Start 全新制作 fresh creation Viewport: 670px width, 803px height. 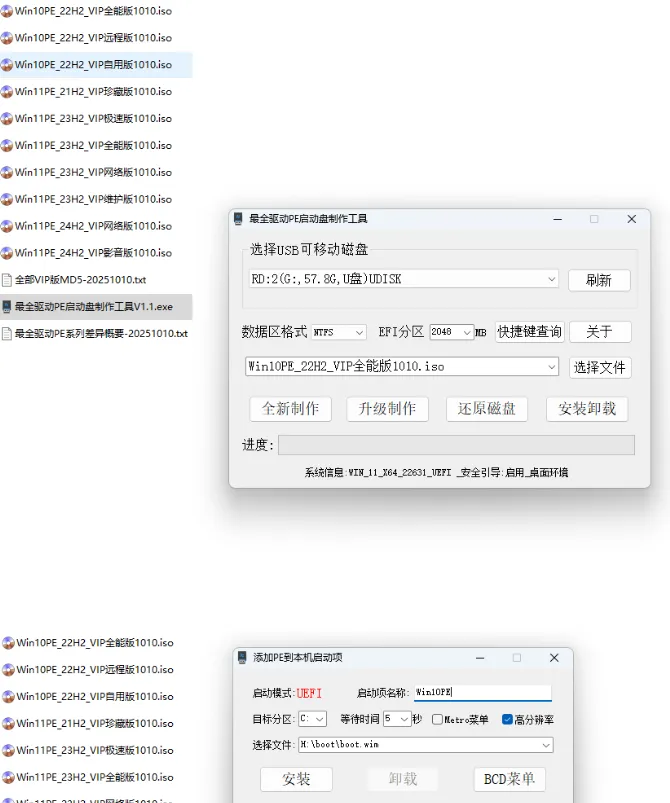(x=290, y=409)
